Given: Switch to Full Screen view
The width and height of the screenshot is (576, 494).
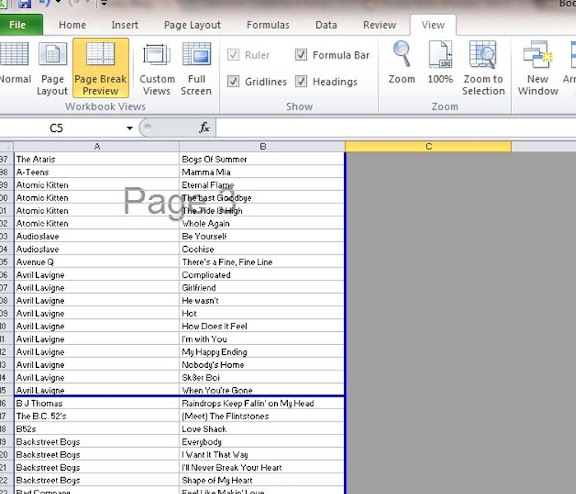Looking at the screenshot, I should (x=196, y=68).
